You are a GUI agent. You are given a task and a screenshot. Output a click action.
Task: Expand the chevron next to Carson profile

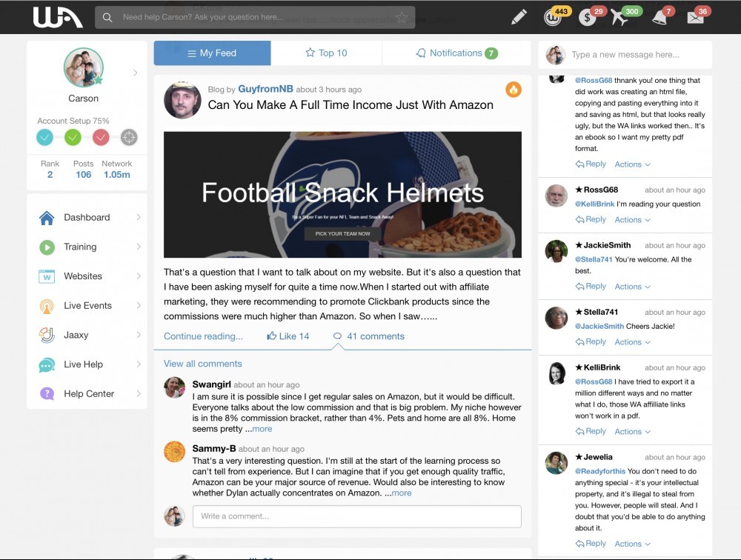[135, 73]
